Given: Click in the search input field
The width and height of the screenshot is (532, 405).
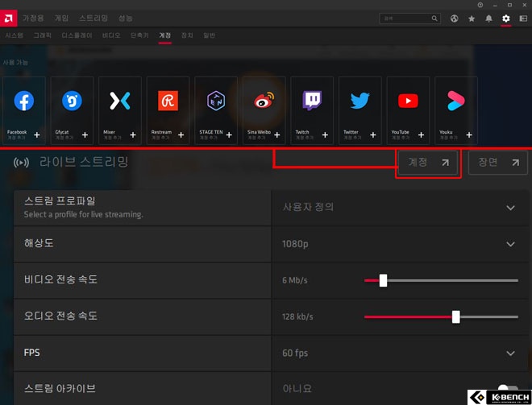Looking at the screenshot, I should [409, 19].
